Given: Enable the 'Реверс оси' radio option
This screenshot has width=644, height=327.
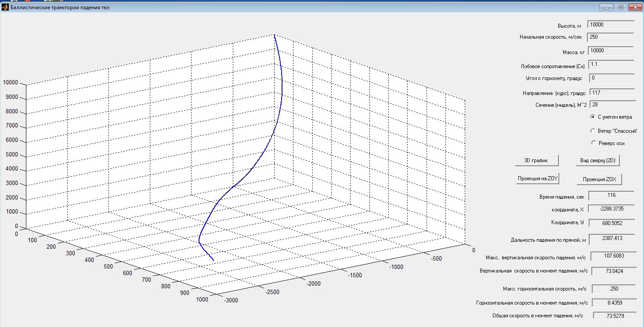Looking at the screenshot, I should (593, 143).
